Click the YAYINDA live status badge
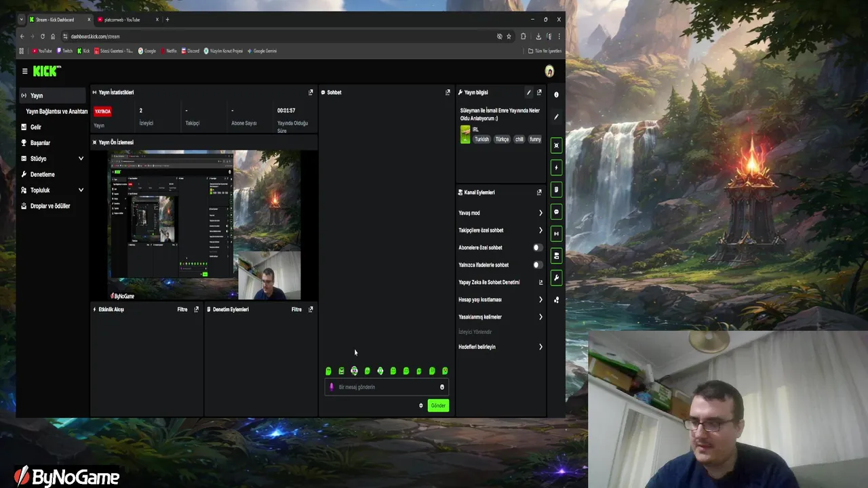This screenshot has width=868, height=488. click(x=103, y=111)
